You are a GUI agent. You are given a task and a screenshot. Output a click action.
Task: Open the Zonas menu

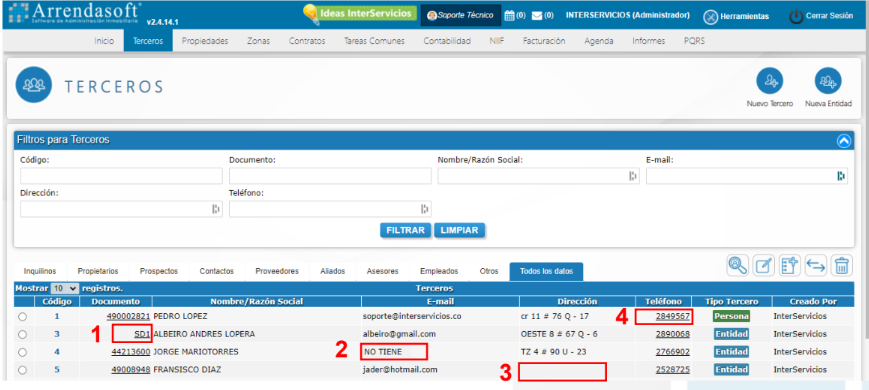click(258, 41)
